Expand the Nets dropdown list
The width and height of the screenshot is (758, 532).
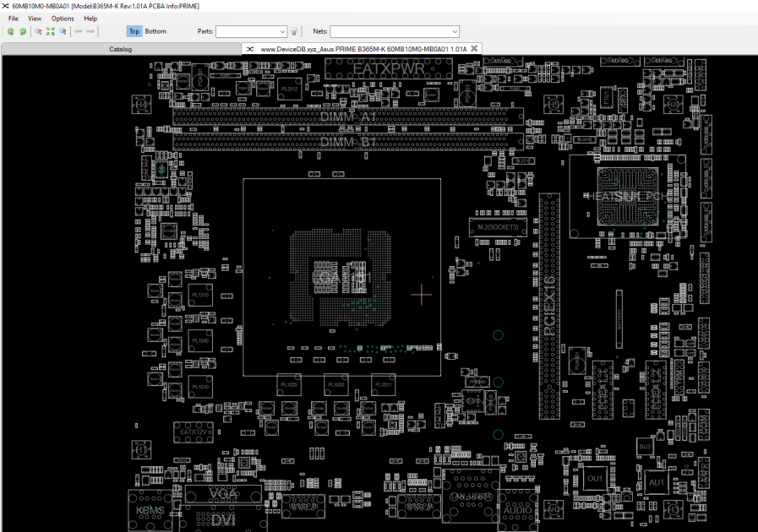point(455,31)
